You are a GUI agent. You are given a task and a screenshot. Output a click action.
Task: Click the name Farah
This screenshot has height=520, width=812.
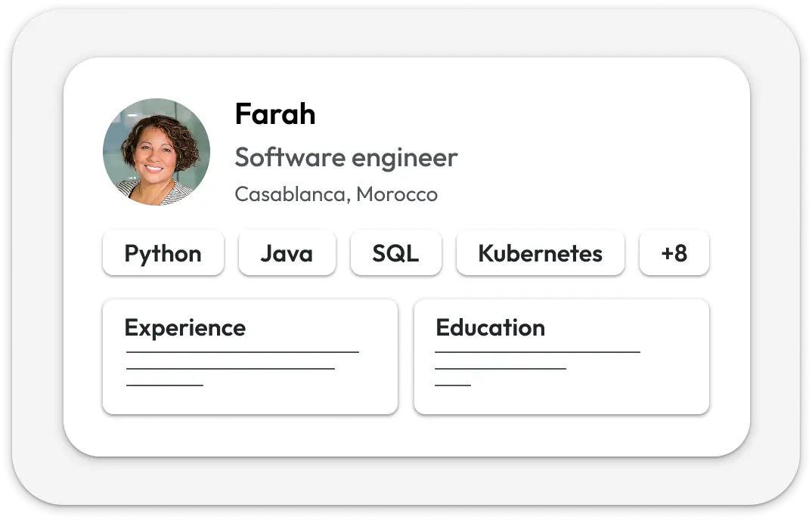tap(275, 114)
